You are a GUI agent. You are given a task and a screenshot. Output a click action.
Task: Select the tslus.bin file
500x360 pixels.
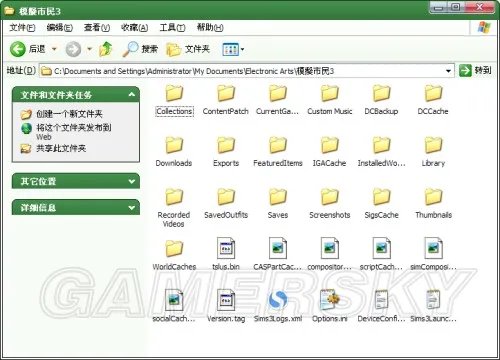coord(226,254)
